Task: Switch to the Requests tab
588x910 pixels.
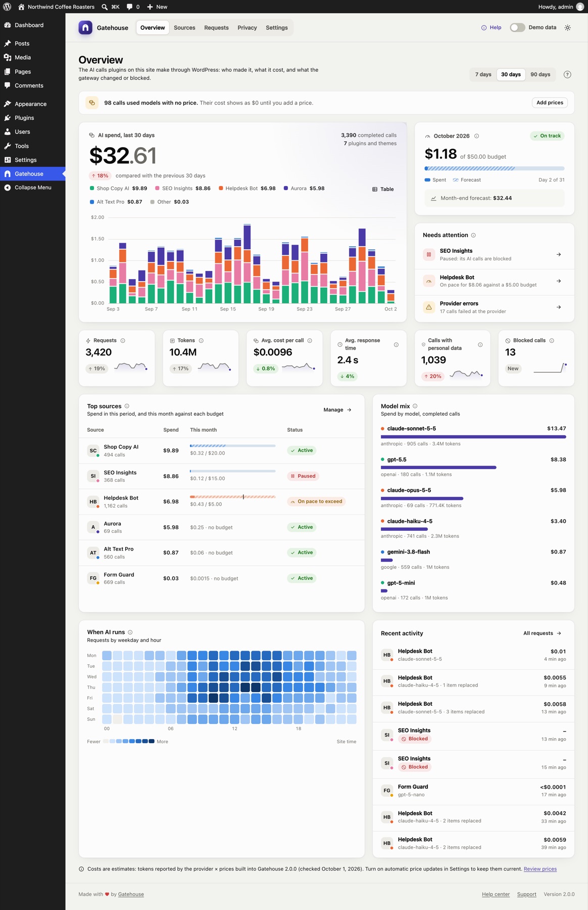Action: (x=216, y=28)
